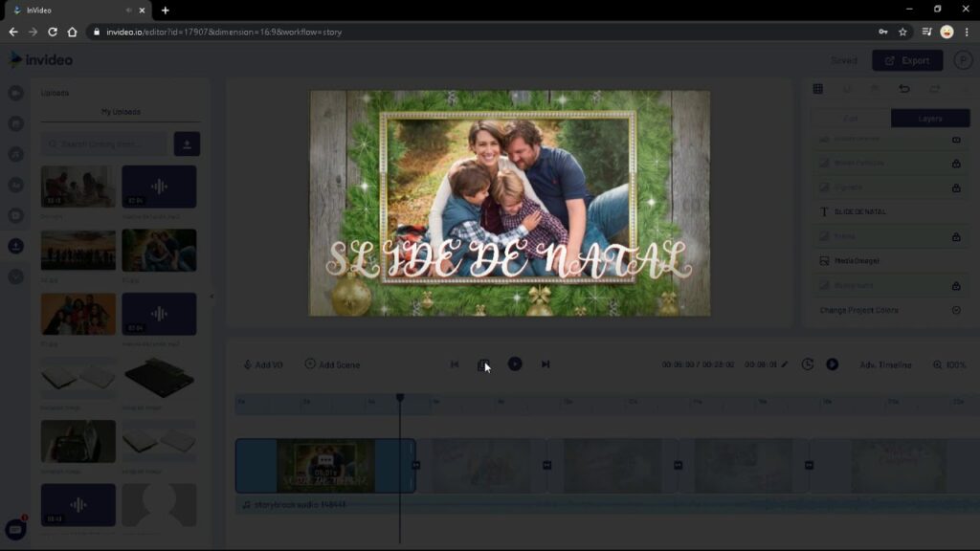Select the couple portrait upload thumbnail
The image size is (980, 551).
tap(159, 250)
